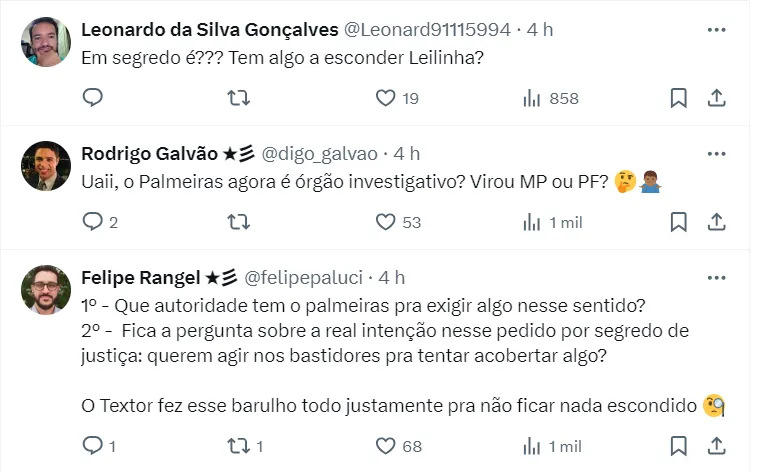763x472 pixels.
Task: Open the @felipepaluci profile handle link
Action: click(304, 277)
